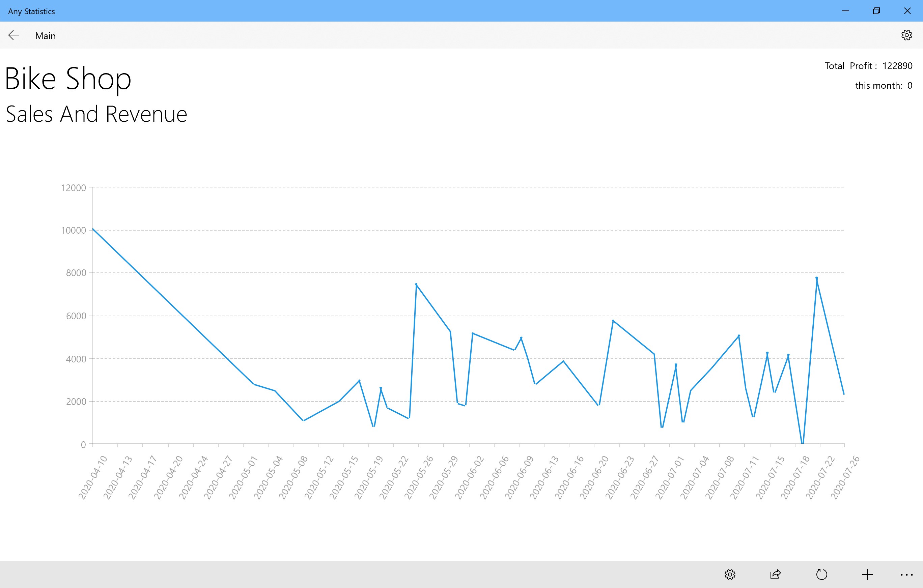Click the Total Profit value 122890
923x588 pixels.
[897, 66]
